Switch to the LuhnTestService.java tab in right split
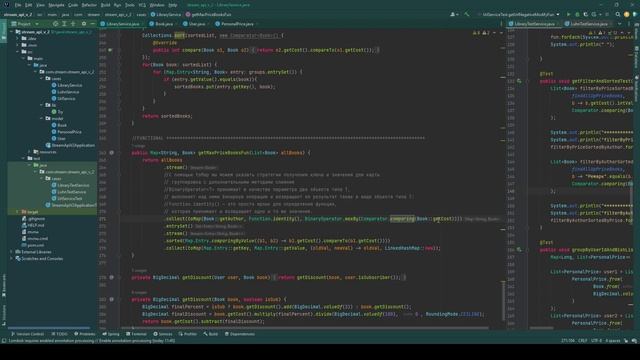The image size is (640, 360). [589, 24]
